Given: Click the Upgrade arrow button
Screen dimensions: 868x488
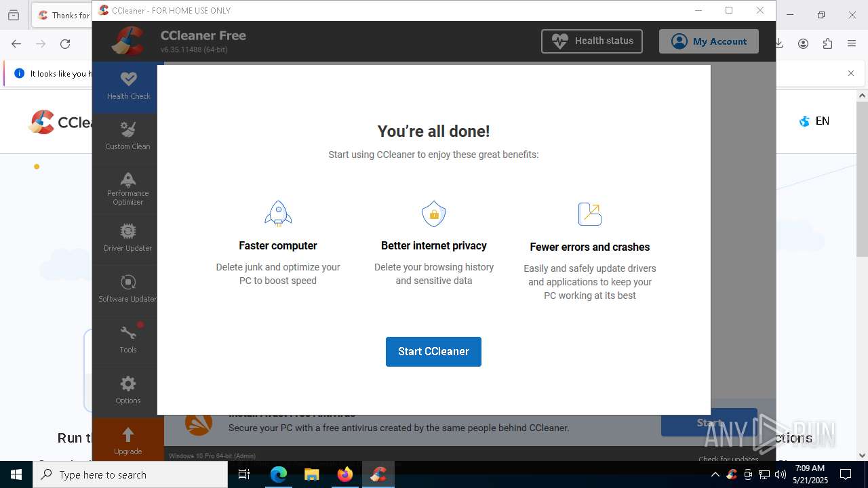Looking at the screenshot, I should click(127, 441).
